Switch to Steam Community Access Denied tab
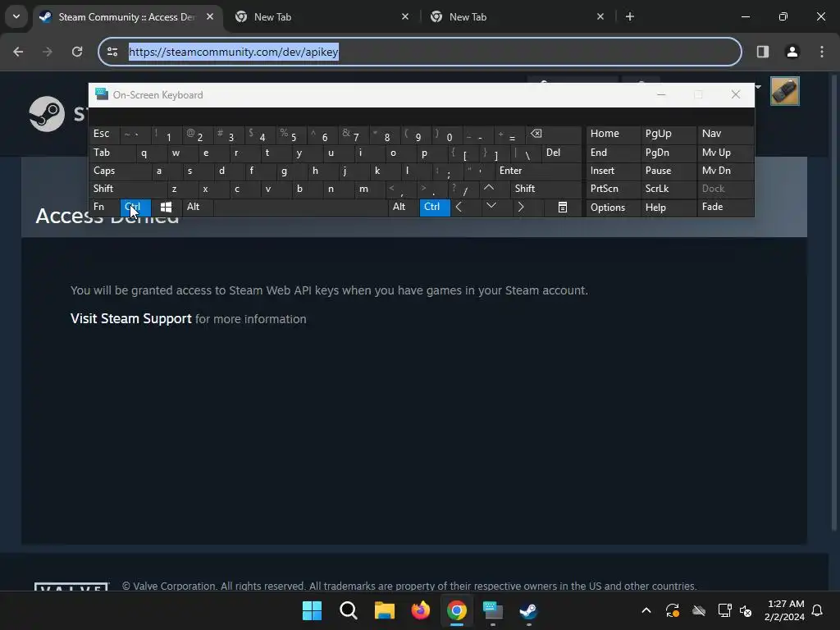 tap(126, 17)
